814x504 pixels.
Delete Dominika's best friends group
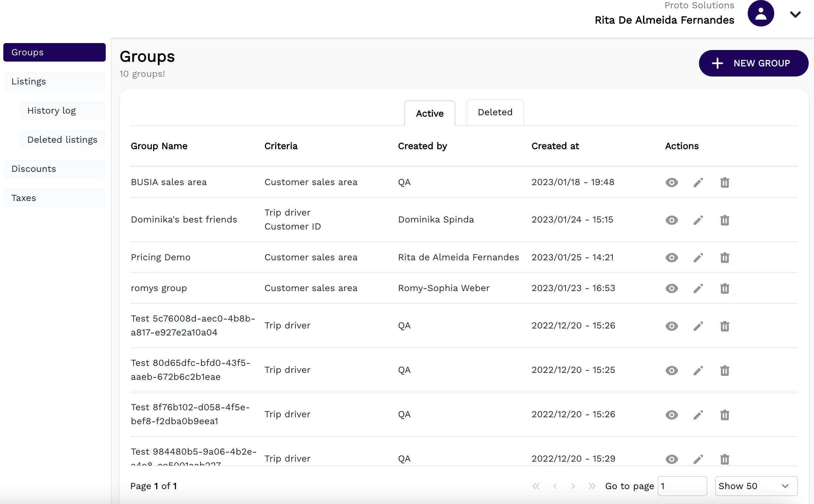(x=725, y=220)
